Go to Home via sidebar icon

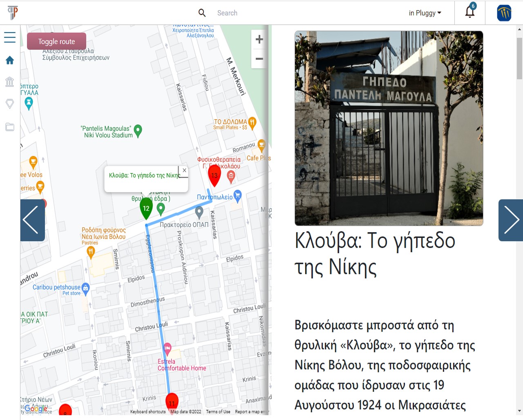[x=10, y=60]
